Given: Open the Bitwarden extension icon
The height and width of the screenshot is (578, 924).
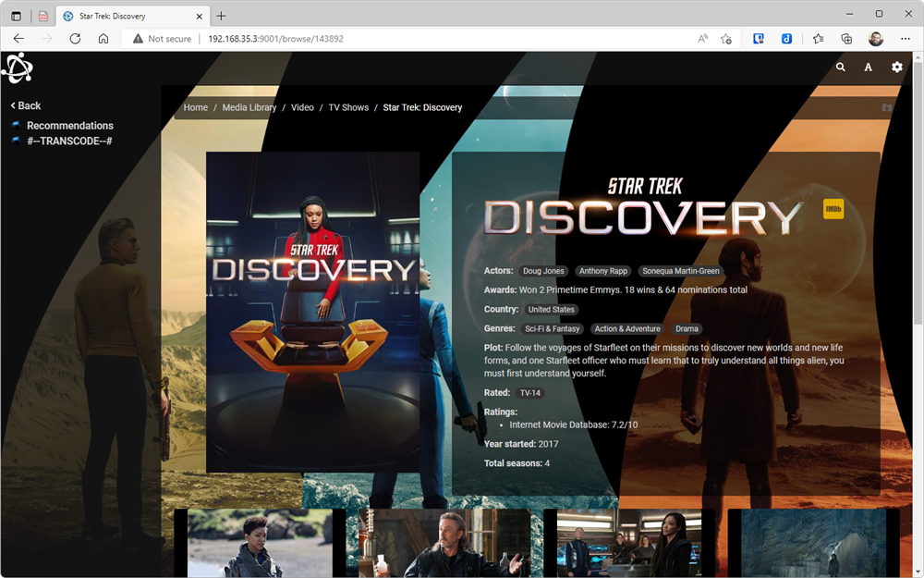Looking at the screenshot, I should tap(758, 39).
